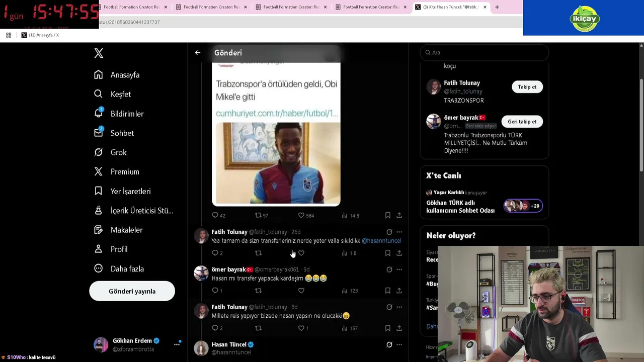
Task: Repost the 'Yaa tamam' comment
Action: click(x=258, y=253)
